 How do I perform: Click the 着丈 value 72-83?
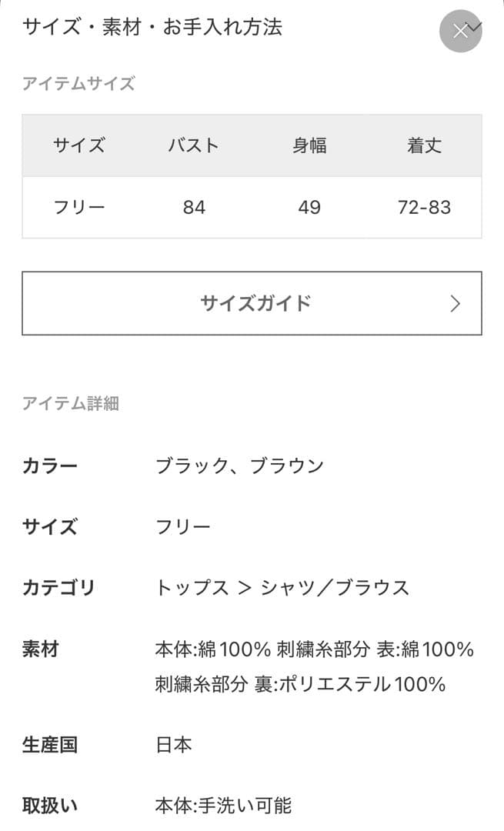(x=422, y=207)
